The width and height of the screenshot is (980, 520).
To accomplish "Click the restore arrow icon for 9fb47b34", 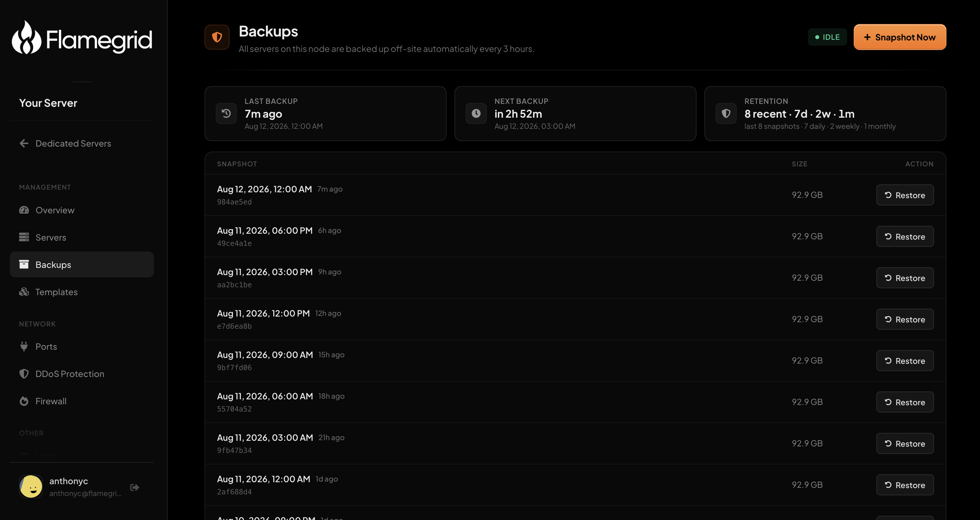I will click(x=888, y=444).
